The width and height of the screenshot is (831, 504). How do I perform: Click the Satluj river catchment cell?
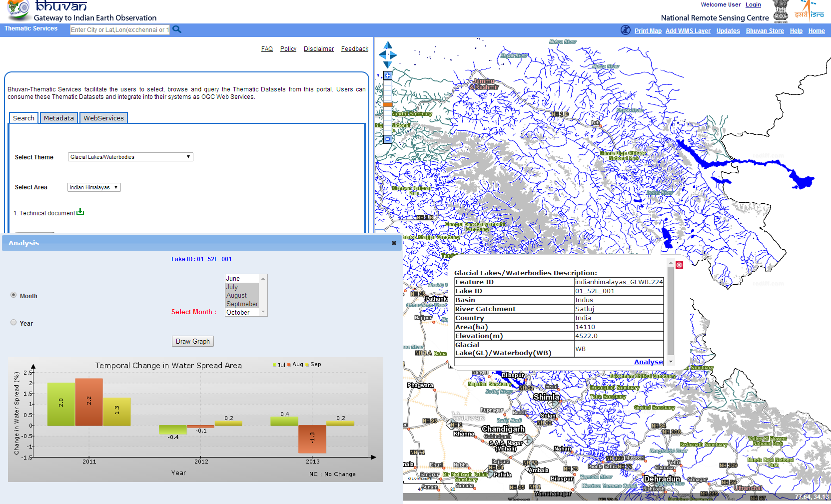(x=619, y=309)
